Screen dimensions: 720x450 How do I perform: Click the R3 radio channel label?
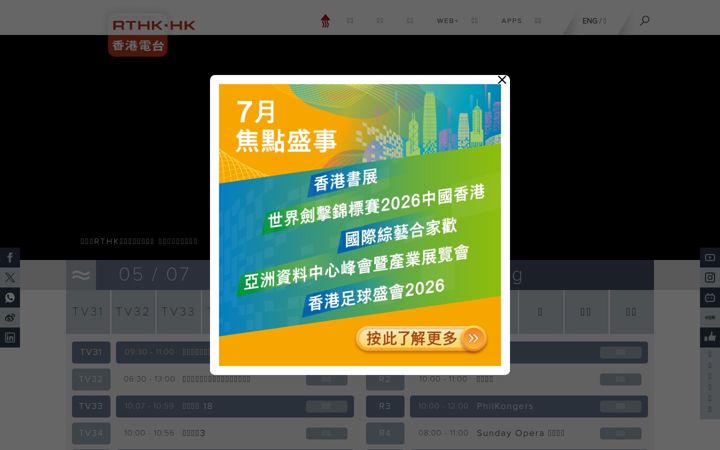pos(385,406)
